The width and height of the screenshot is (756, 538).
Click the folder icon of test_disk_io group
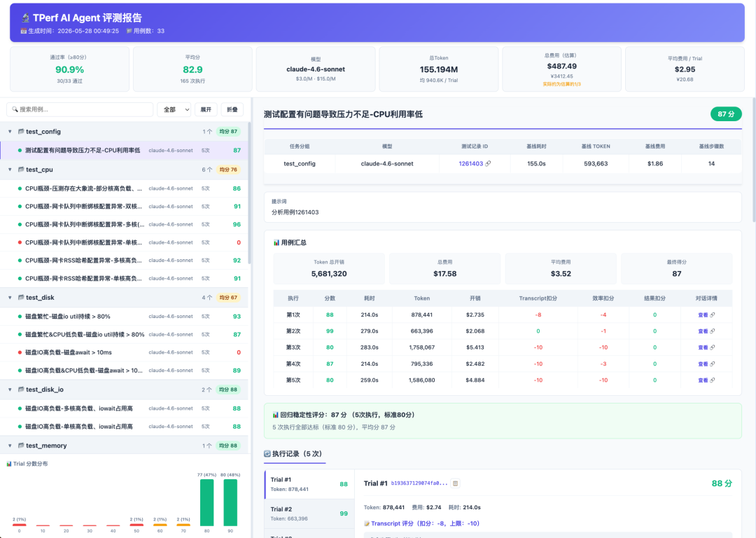21,389
